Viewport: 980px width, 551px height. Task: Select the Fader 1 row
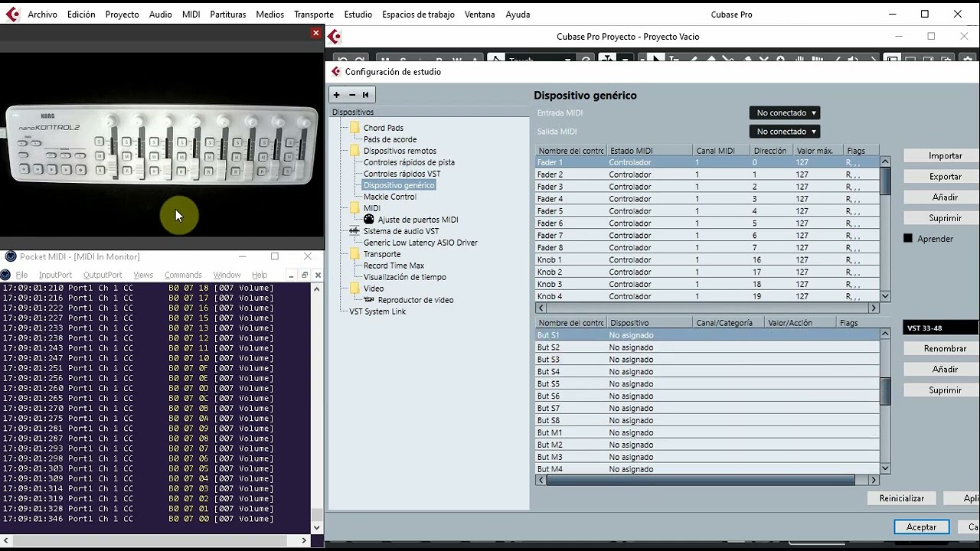[707, 162]
